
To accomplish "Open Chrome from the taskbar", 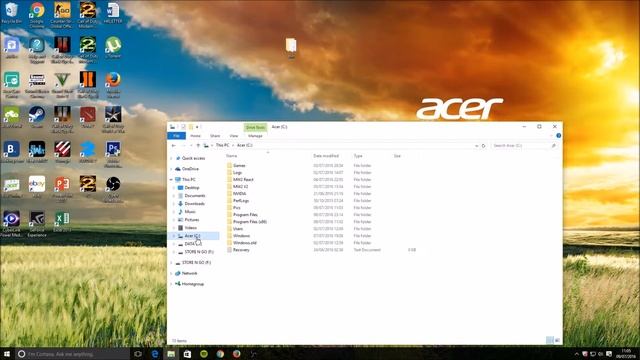I will pyautogui.click(x=220, y=354).
